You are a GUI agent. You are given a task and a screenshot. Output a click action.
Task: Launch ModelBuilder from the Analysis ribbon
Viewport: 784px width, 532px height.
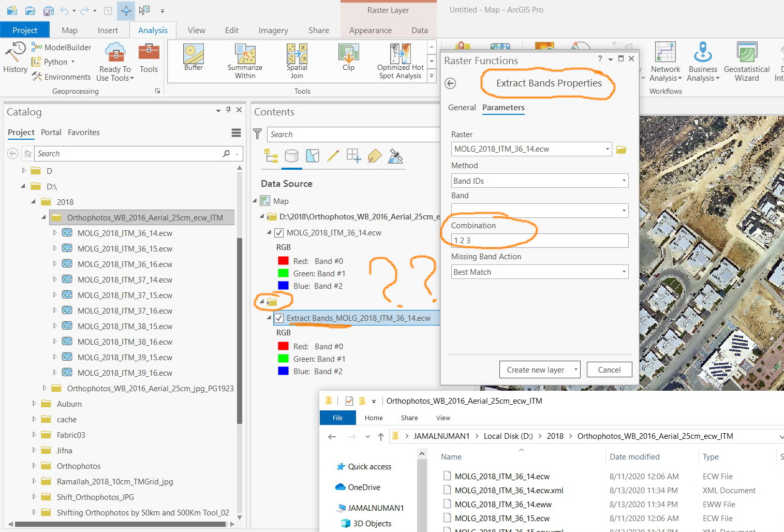pos(61,47)
